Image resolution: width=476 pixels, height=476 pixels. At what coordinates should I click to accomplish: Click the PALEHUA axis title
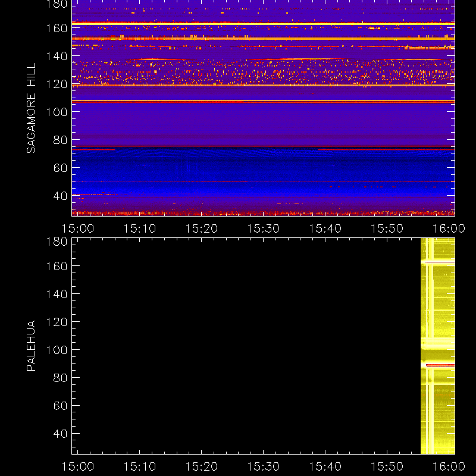[x=31, y=346]
